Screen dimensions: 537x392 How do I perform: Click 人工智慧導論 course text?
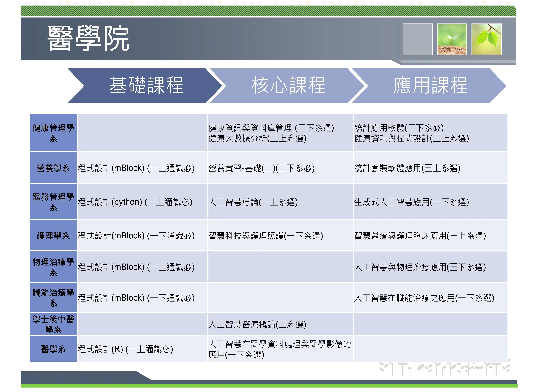pos(253,202)
